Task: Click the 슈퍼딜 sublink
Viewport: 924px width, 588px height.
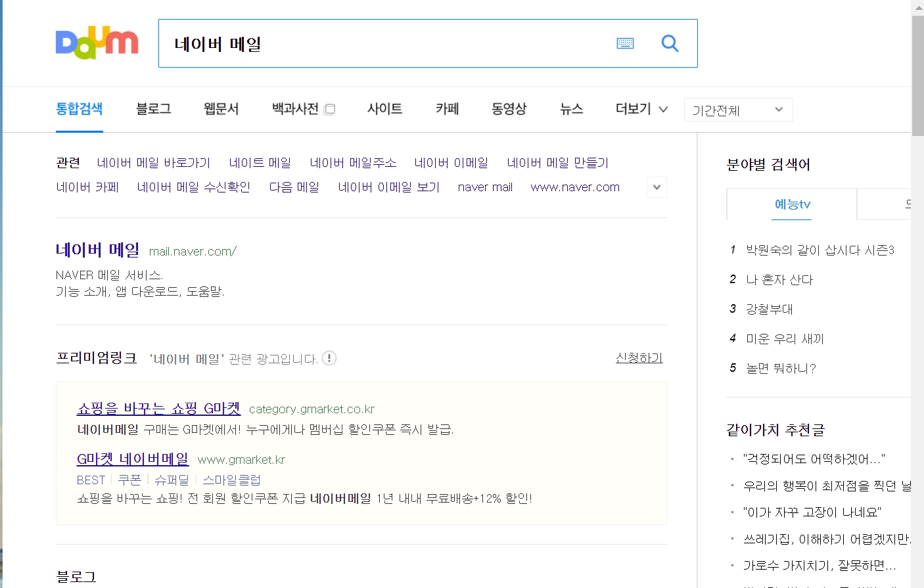Action: (172, 480)
